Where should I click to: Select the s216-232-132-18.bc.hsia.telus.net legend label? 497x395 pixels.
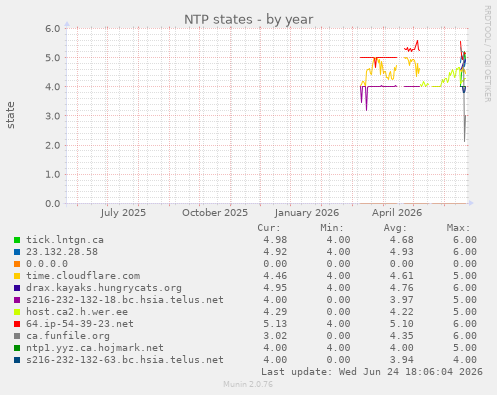(x=125, y=300)
